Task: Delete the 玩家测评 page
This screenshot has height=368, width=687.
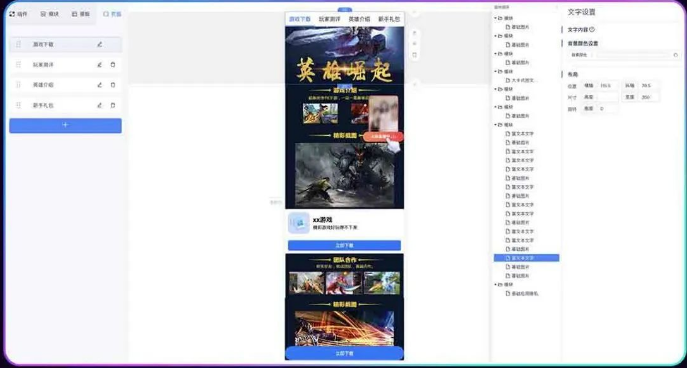Action: [x=113, y=64]
